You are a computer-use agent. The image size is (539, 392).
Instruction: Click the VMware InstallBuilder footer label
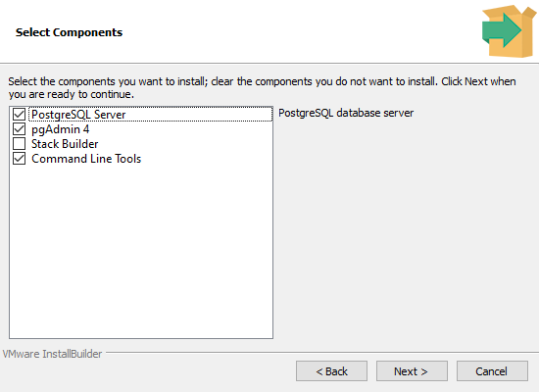click(52, 354)
